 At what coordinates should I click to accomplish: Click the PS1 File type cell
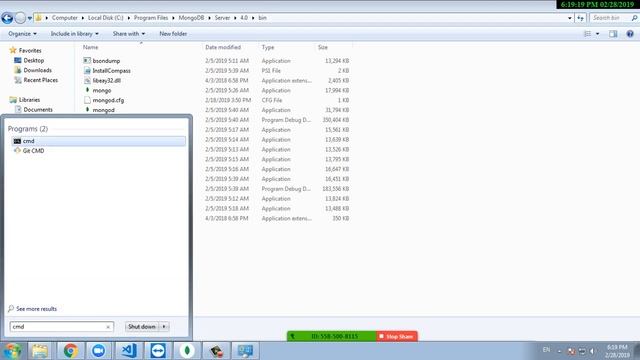point(271,71)
